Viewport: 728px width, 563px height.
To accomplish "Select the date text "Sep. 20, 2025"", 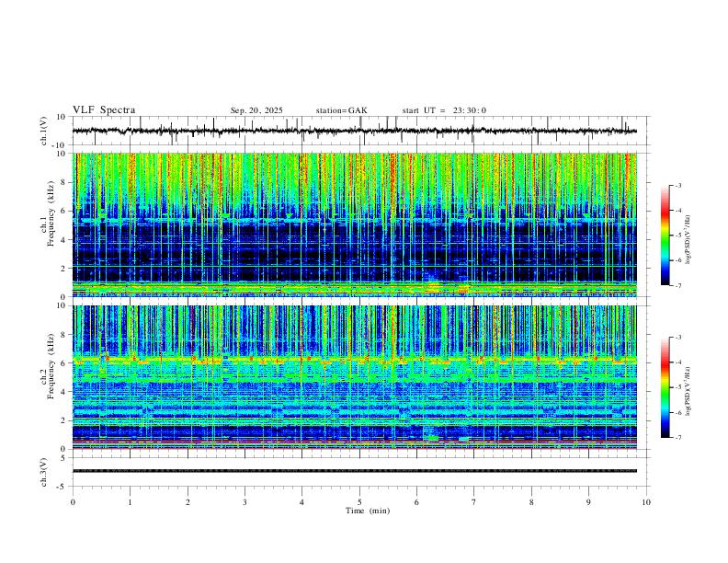I will [x=256, y=110].
